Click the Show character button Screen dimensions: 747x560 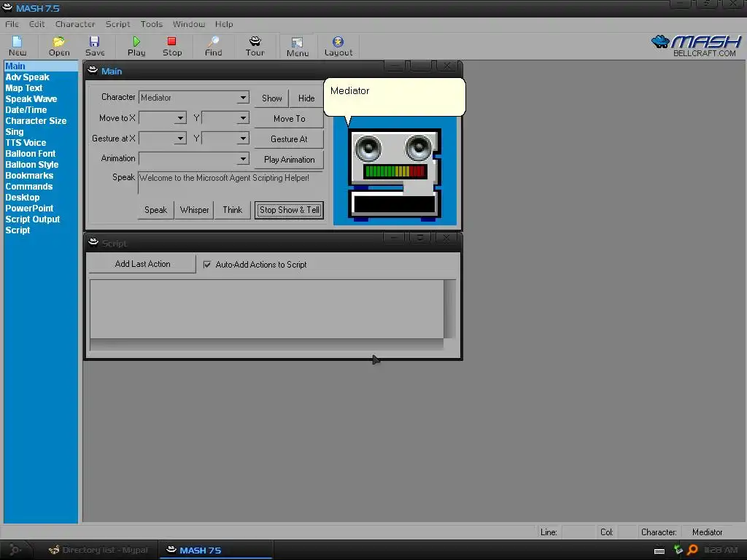[x=271, y=98]
